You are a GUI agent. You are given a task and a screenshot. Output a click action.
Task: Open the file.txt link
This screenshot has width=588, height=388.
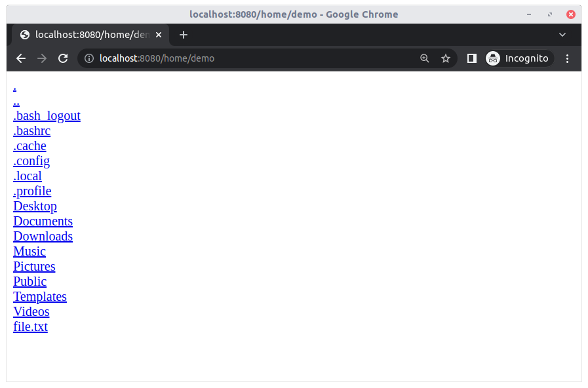[x=30, y=326]
